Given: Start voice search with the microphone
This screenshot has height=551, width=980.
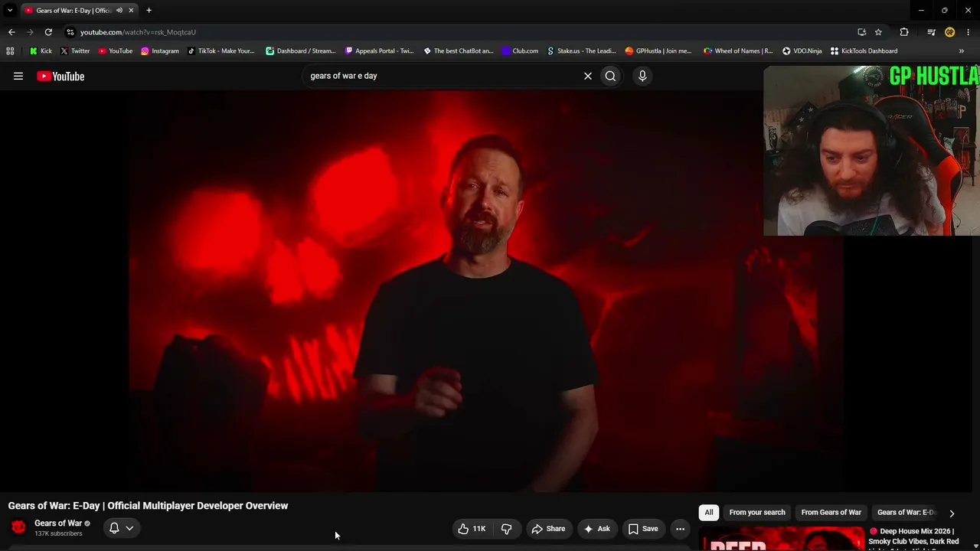Looking at the screenshot, I should (642, 76).
